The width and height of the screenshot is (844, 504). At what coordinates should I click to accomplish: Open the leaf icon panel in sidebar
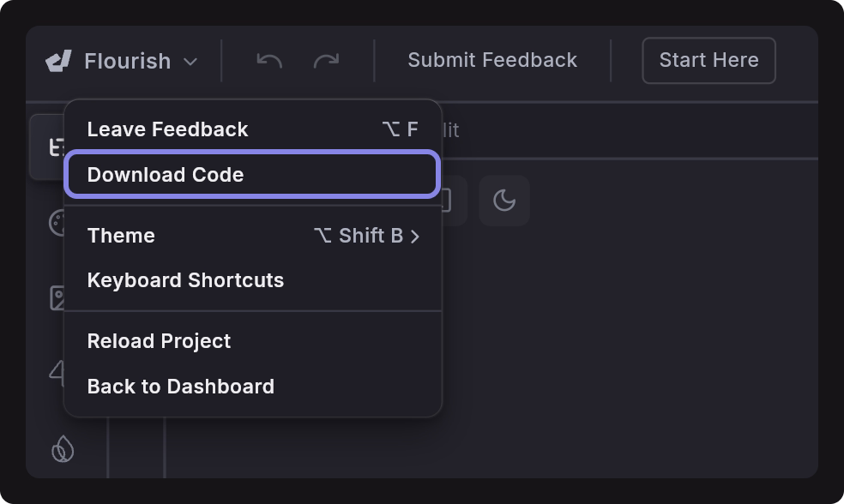[x=63, y=449]
